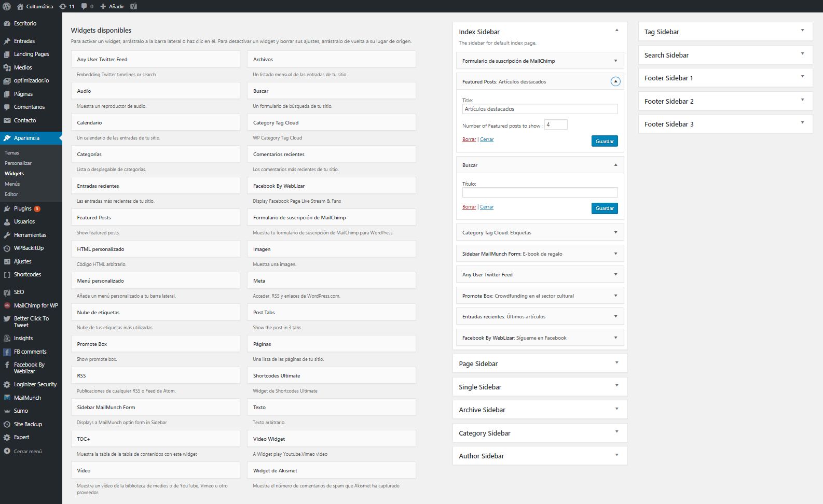The width and height of the screenshot is (823, 504).
Task: Open the comments bubble in admin bar
Action: coord(87,6)
